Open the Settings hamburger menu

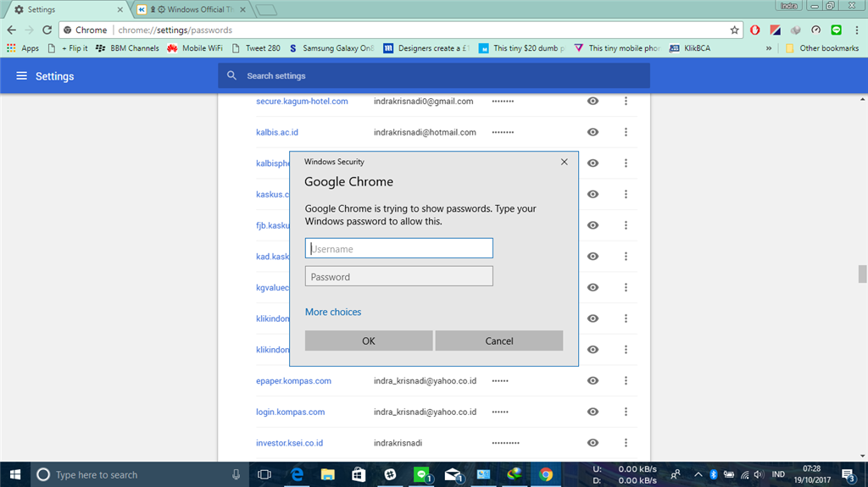coord(21,76)
